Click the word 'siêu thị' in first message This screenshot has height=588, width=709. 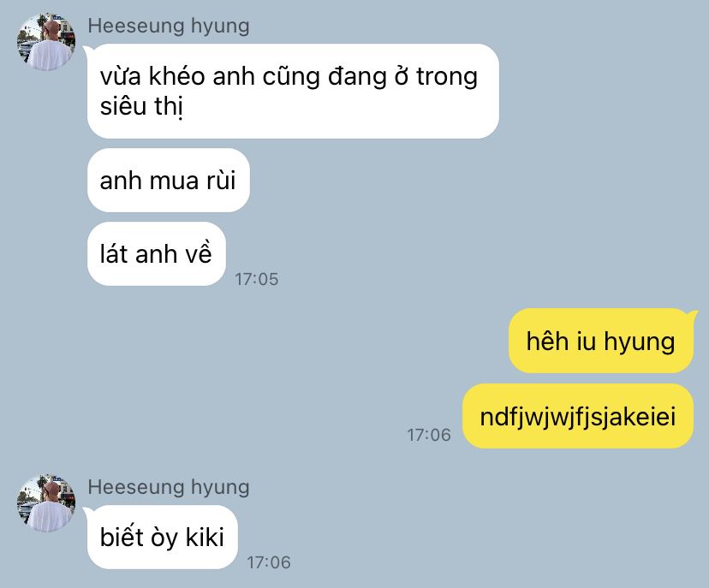(141, 107)
